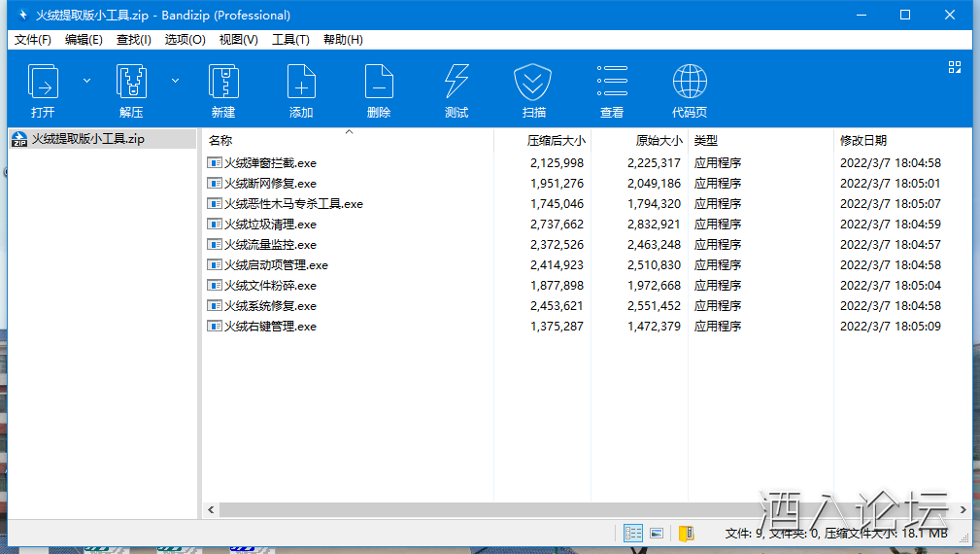Screen dimensions: 980x554
Task: Click the right arrow of horizontal scrollbar
Action: pos(963,510)
